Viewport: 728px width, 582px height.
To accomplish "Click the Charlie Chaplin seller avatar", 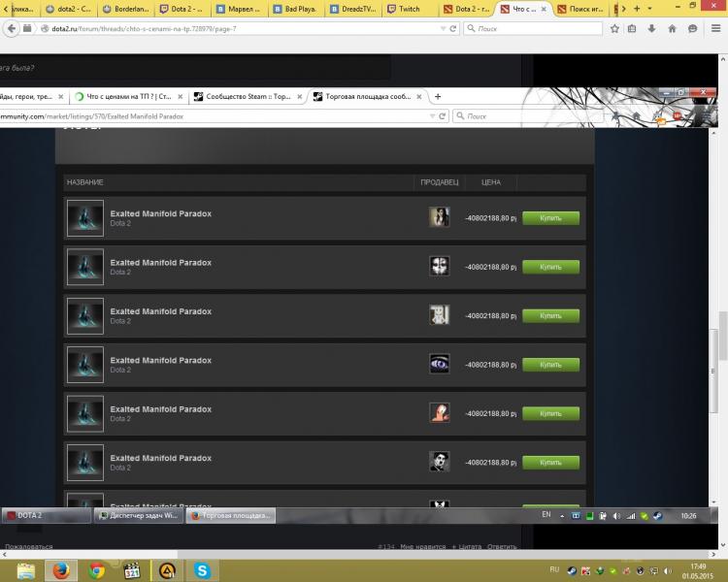I will [439, 462].
